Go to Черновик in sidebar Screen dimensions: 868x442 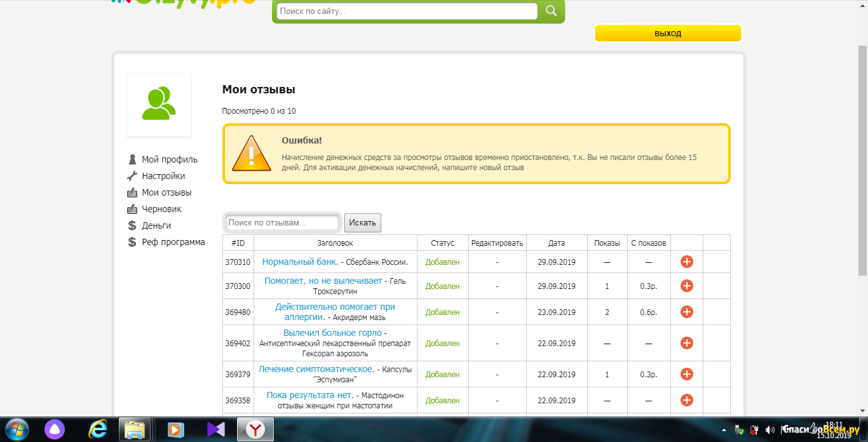(161, 209)
